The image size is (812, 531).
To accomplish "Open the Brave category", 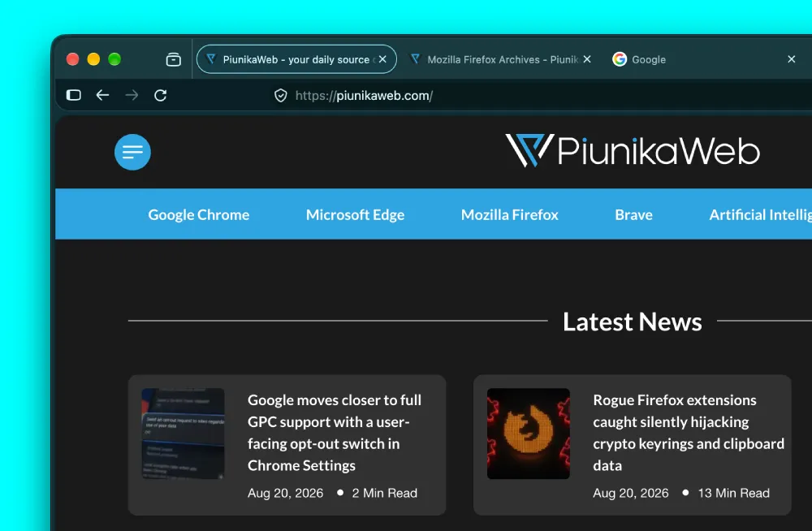I will pos(633,214).
